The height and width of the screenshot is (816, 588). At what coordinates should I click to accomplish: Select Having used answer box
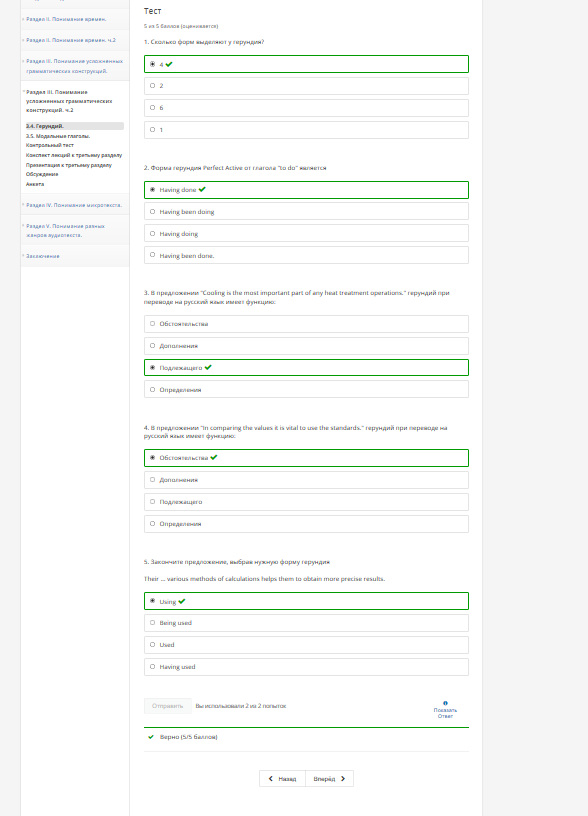[306, 667]
